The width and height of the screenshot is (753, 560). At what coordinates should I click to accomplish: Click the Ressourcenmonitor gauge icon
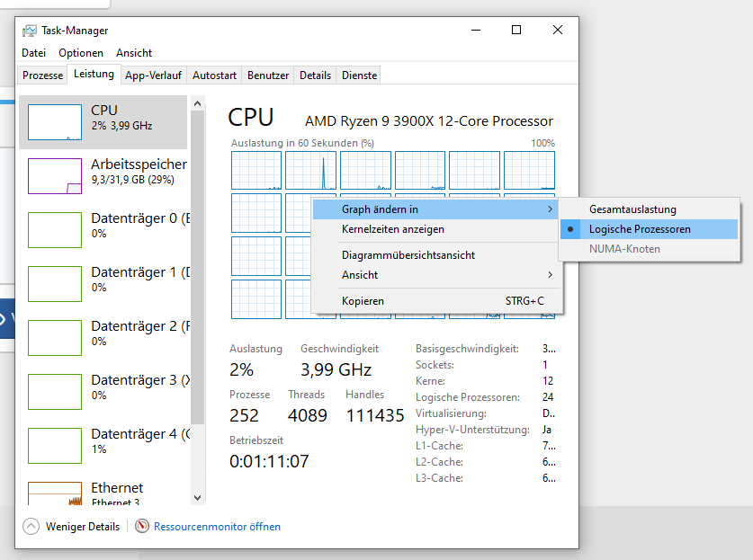tap(141, 527)
